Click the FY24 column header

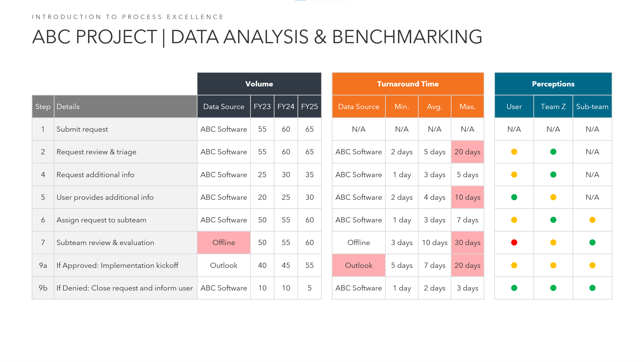tap(286, 107)
